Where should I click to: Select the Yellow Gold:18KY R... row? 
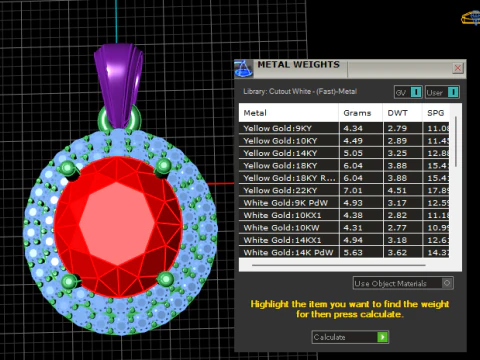344,178
